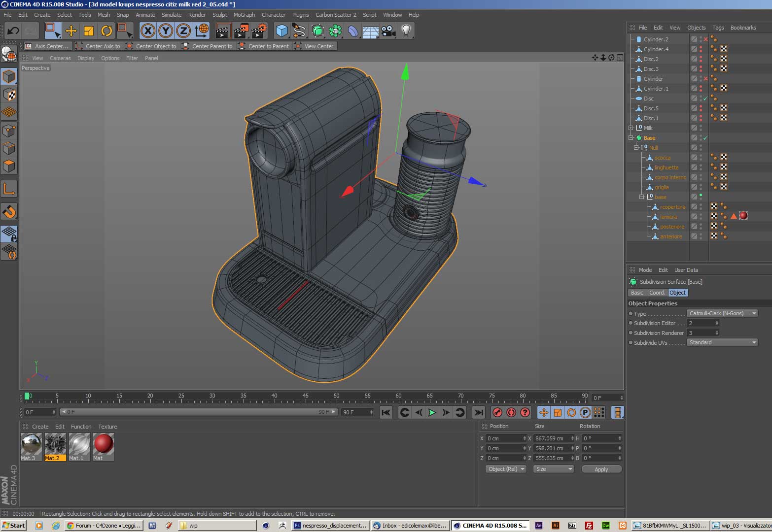Add a Light object with bulb icon
This screenshot has width=772, height=532.
[406, 31]
